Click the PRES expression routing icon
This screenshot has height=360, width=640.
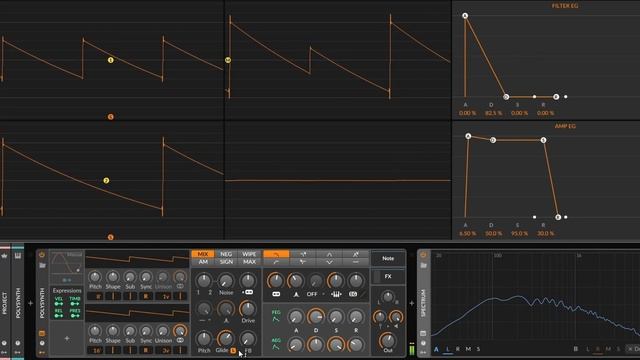click(x=75, y=316)
